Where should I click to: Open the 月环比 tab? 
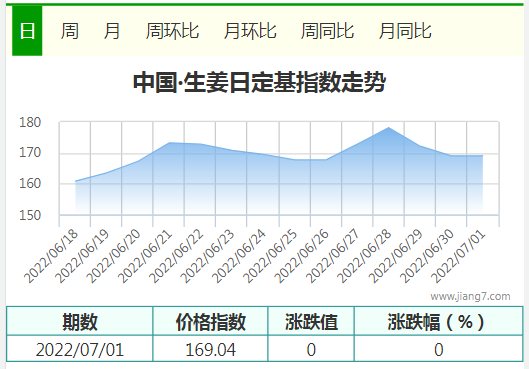coord(250,31)
